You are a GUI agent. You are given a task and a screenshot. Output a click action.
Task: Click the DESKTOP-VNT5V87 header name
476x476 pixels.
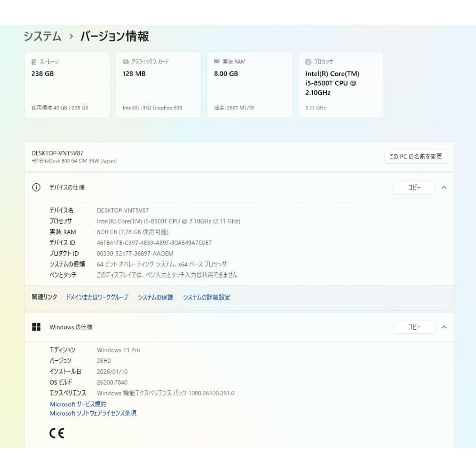pos(58,153)
